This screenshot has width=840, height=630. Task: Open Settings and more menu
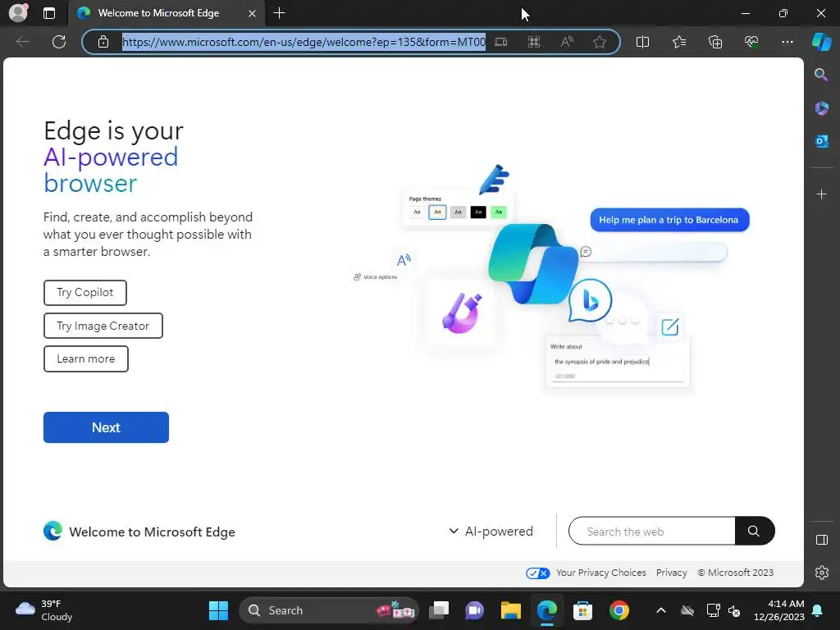coord(787,42)
